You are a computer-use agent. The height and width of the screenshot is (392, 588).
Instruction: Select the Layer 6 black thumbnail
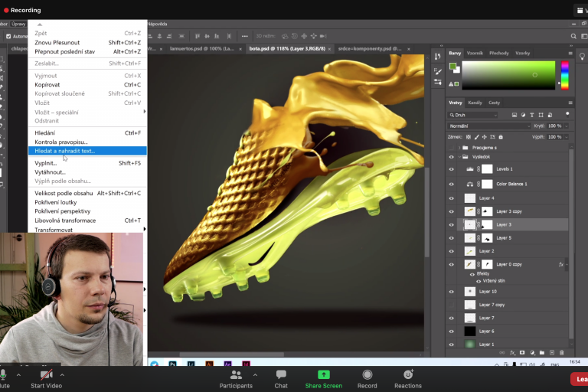[x=470, y=331]
